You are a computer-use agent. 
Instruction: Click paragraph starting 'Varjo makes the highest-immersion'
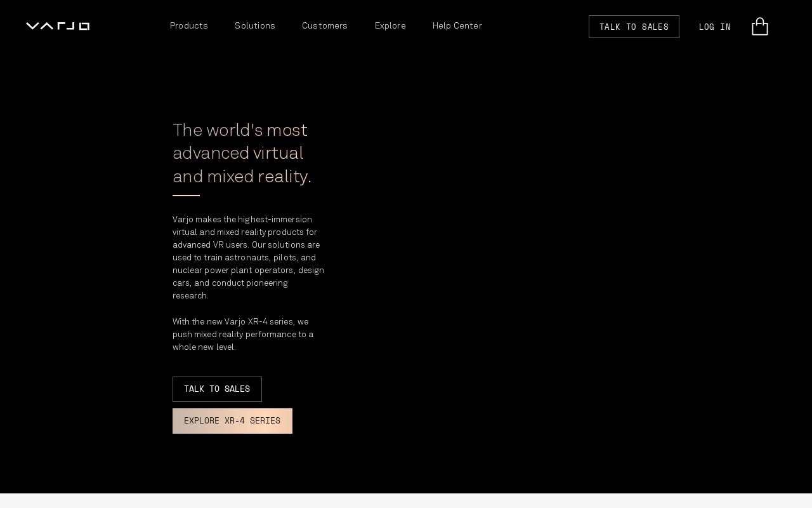click(x=249, y=258)
